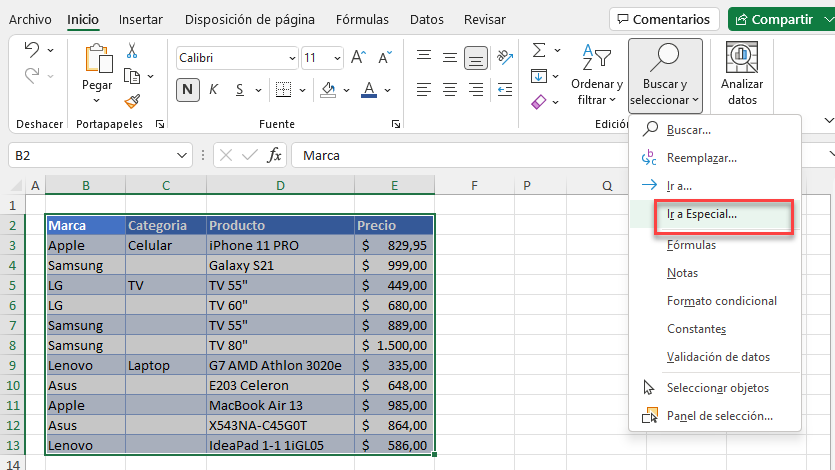Cut selection with scissors icon
The image size is (835, 470).
pos(132,51)
